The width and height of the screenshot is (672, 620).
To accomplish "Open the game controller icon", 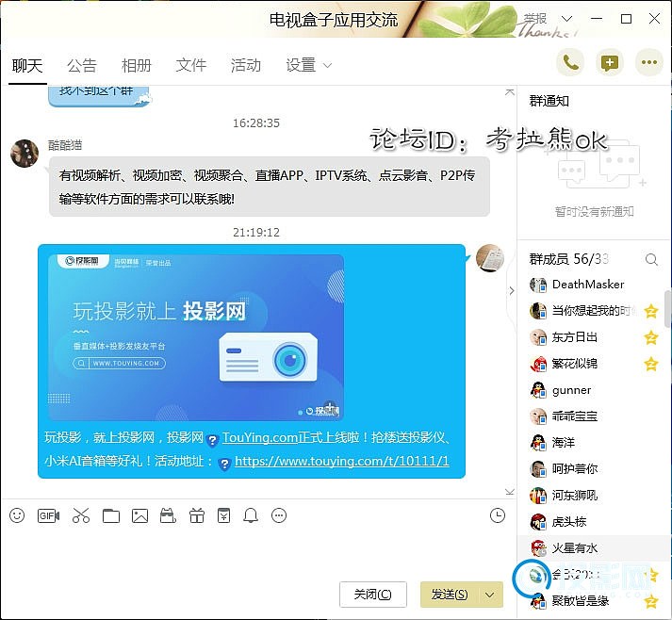I will tap(168, 515).
